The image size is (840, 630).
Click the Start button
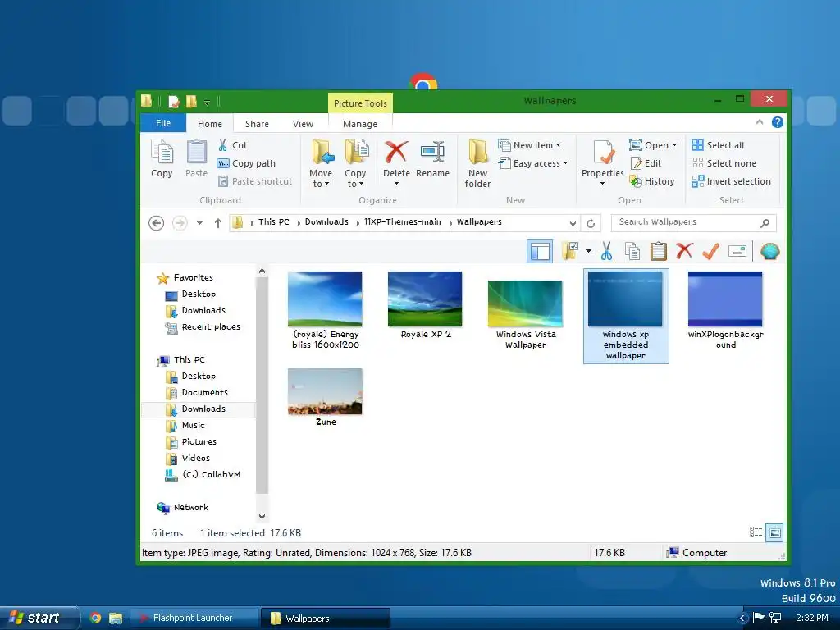pyautogui.click(x=39, y=618)
